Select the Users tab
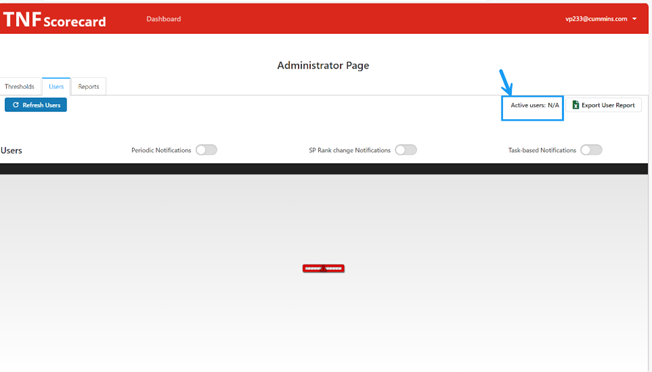 point(56,86)
